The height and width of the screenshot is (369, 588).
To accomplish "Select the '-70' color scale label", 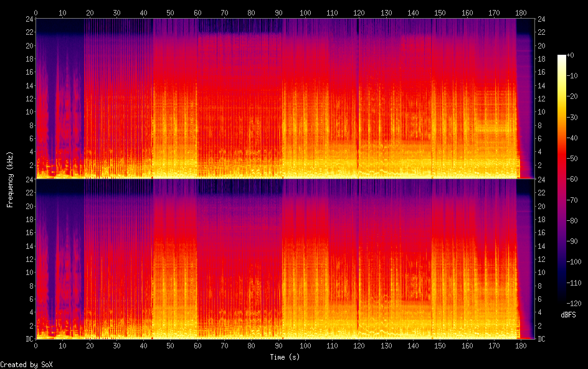I will coord(572,200).
